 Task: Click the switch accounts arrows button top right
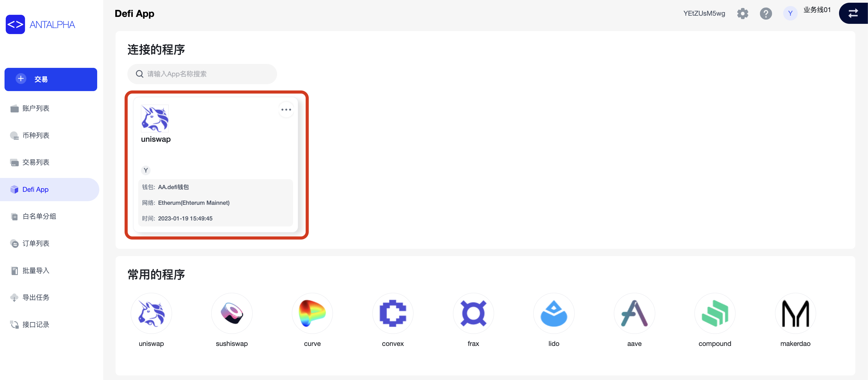(x=854, y=14)
